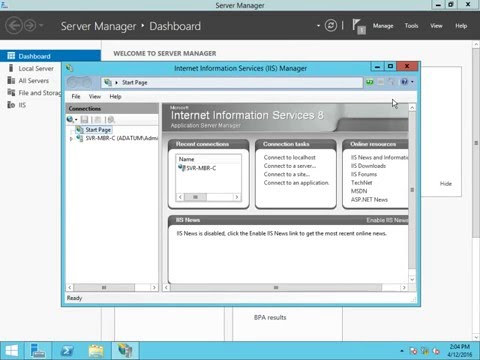Expand the SVR-MBR-C server node
The height and width of the screenshot is (360, 480).
click(x=71, y=138)
